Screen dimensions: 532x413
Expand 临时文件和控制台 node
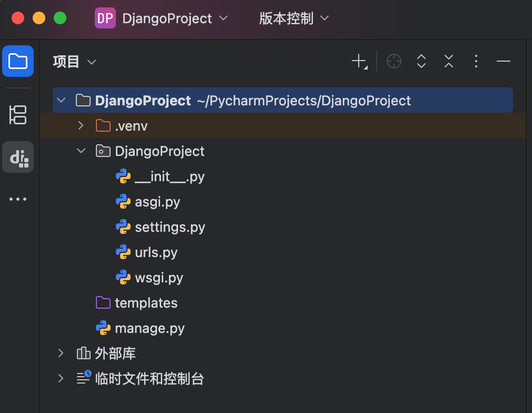click(61, 378)
